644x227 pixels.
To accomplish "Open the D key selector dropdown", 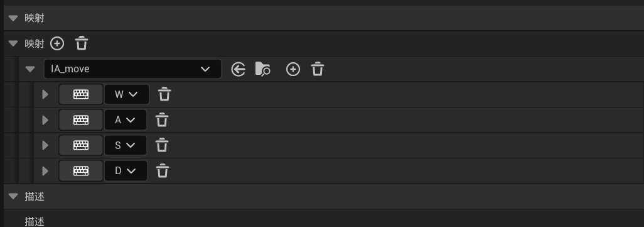I will (x=126, y=171).
